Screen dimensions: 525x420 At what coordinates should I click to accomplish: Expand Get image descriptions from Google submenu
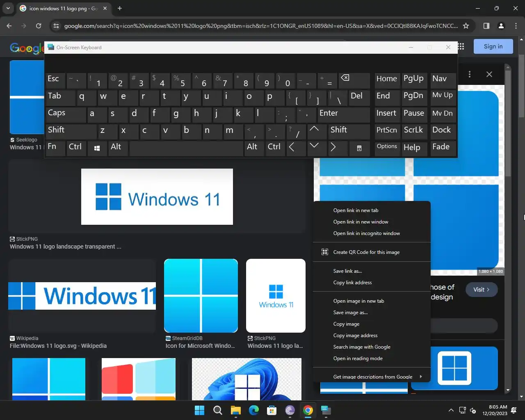372,376
